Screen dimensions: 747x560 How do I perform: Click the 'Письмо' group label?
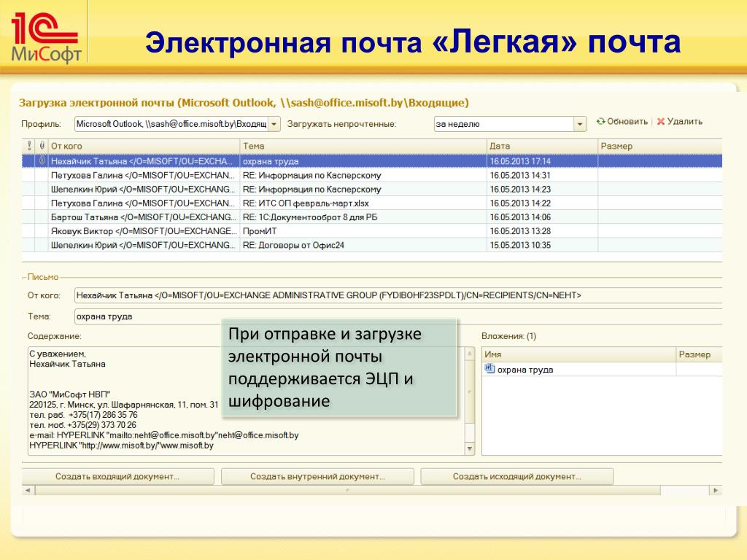(43, 277)
